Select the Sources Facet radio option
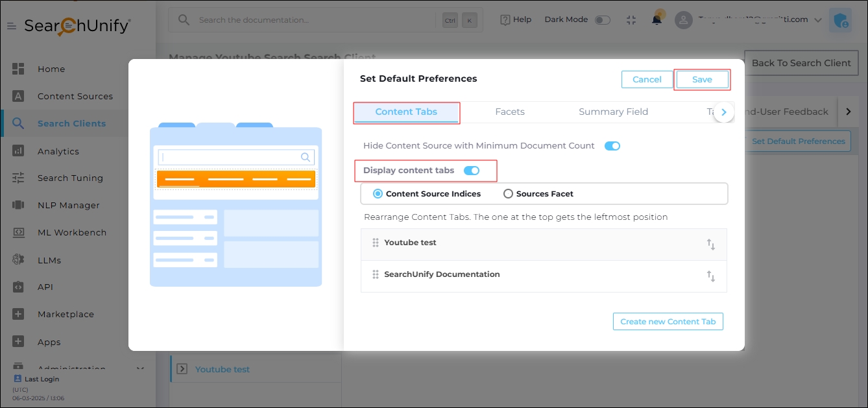868x408 pixels. click(x=508, y=194)
